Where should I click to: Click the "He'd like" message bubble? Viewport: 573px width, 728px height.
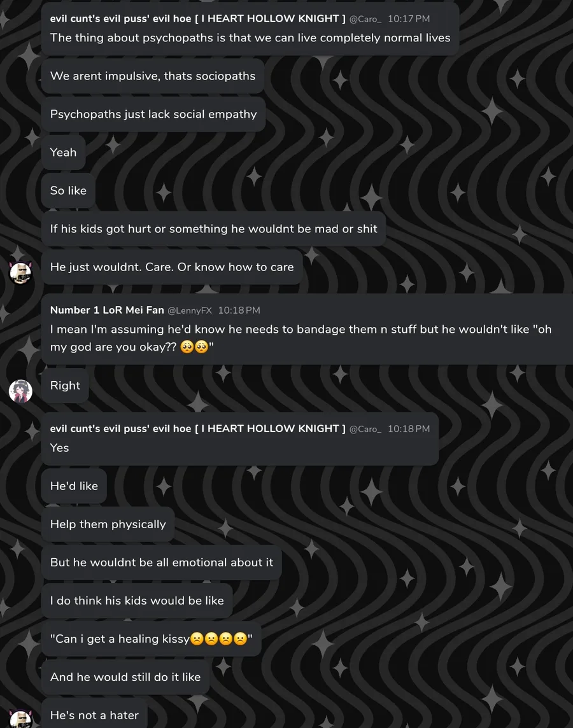74,486
